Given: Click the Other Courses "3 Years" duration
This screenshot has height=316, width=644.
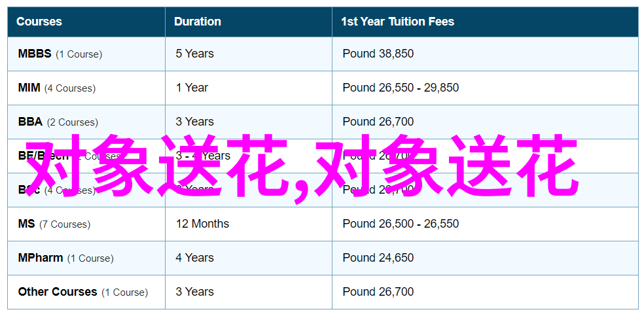Looking at the screenshot, I should click(194, 292).
